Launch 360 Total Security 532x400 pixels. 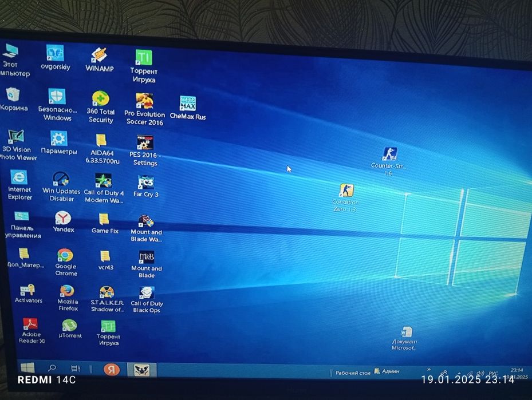[x=100, y=107]
